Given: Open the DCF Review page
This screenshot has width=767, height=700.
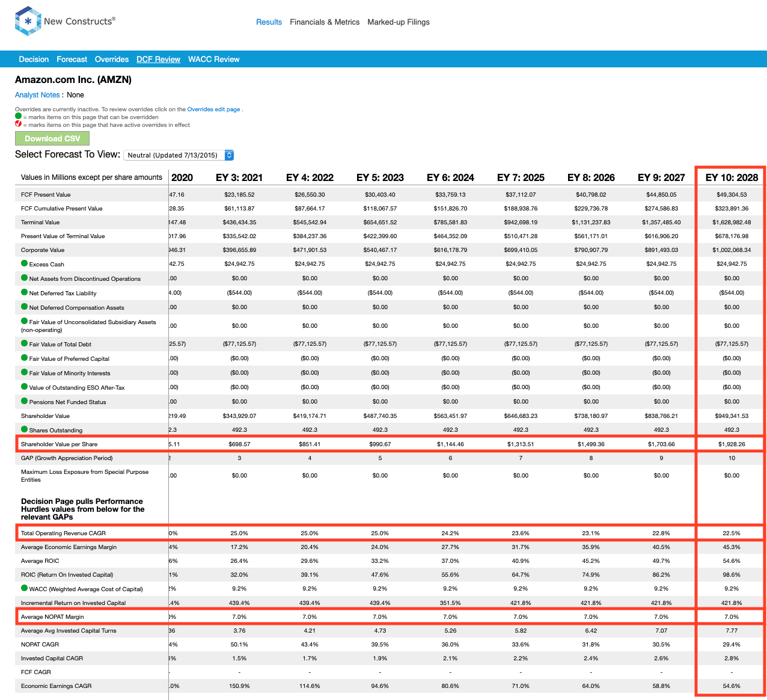Looking at the screenshot, I should (x=159, y=60).
